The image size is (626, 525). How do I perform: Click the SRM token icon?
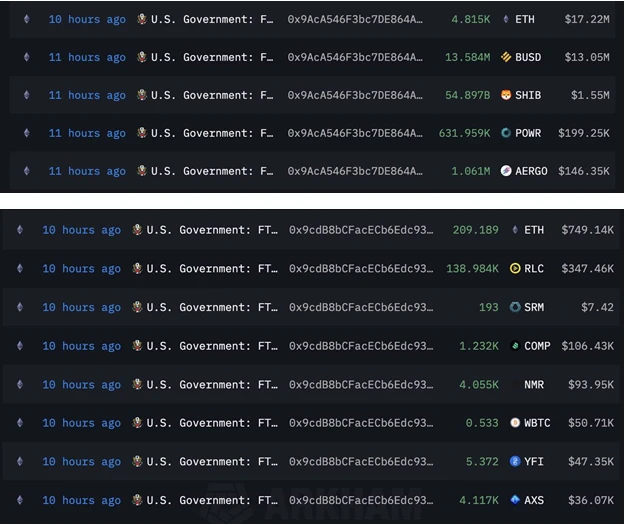tap(515, 307)
